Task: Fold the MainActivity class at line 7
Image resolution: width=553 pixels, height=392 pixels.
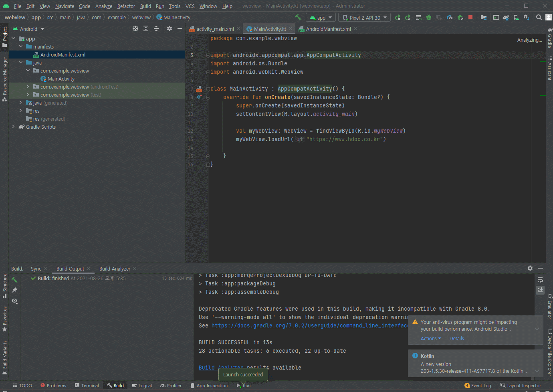Action: (x=208, y=89)
